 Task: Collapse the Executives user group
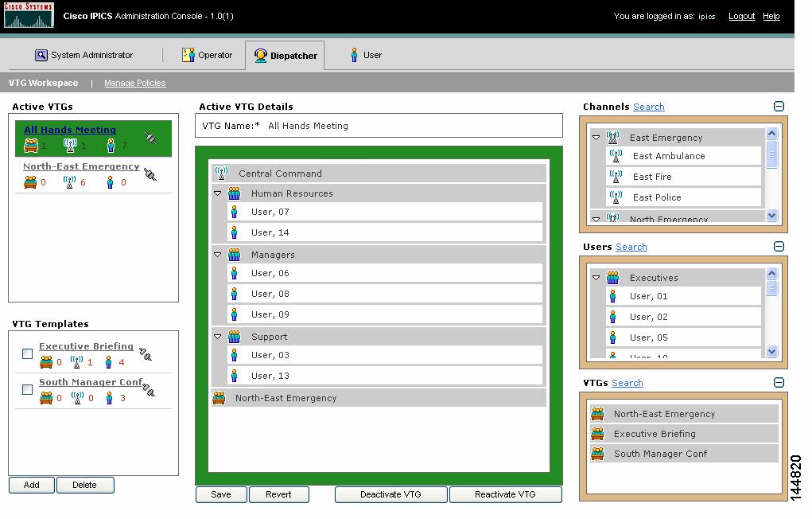596,277
